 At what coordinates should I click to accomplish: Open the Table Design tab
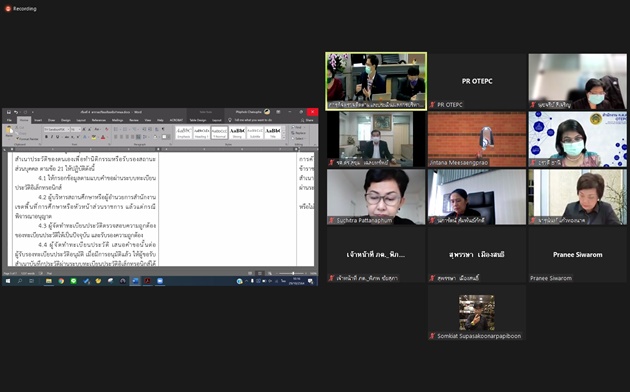click(x=198, y=120)
